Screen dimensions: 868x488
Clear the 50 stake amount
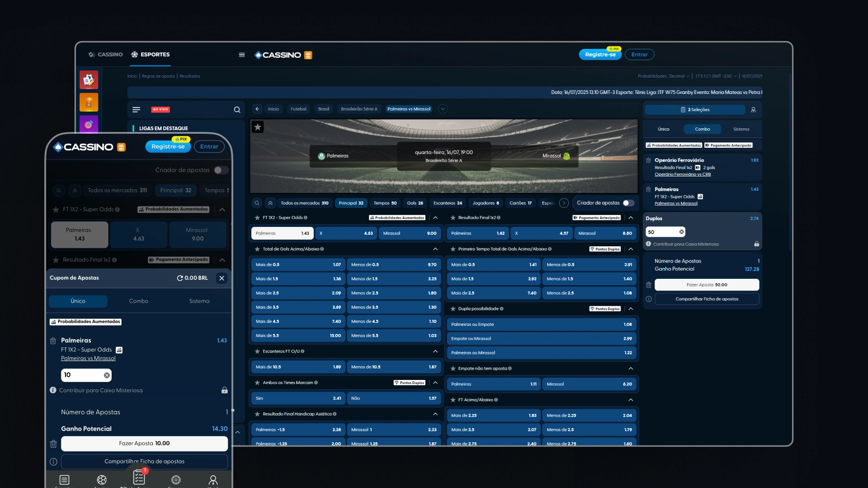pyautogui.click(x=681, y=232)
